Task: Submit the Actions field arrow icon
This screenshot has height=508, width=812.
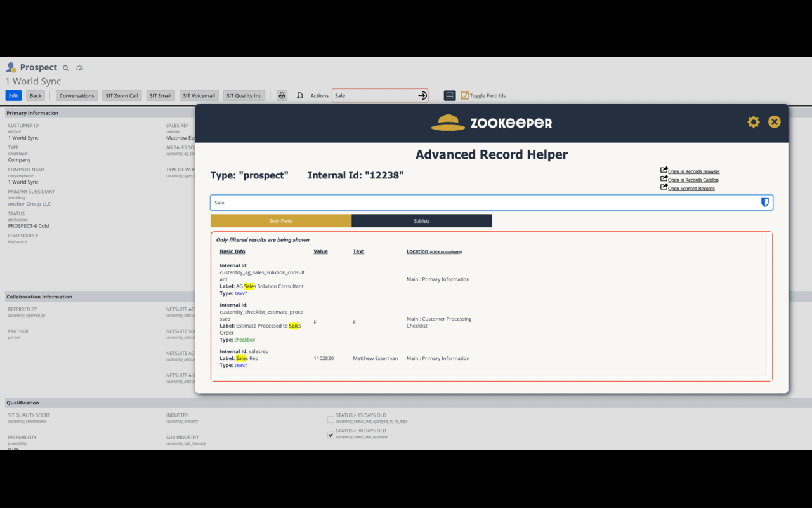Action: point(422,95)
